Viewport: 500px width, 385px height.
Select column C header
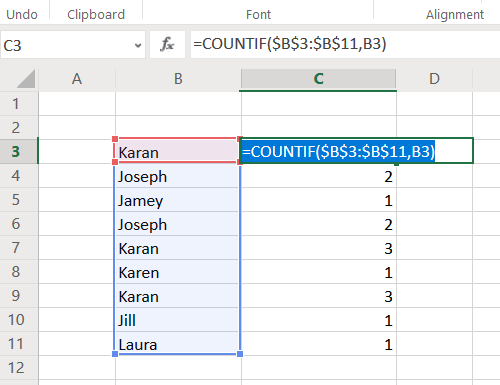point(319,79)
